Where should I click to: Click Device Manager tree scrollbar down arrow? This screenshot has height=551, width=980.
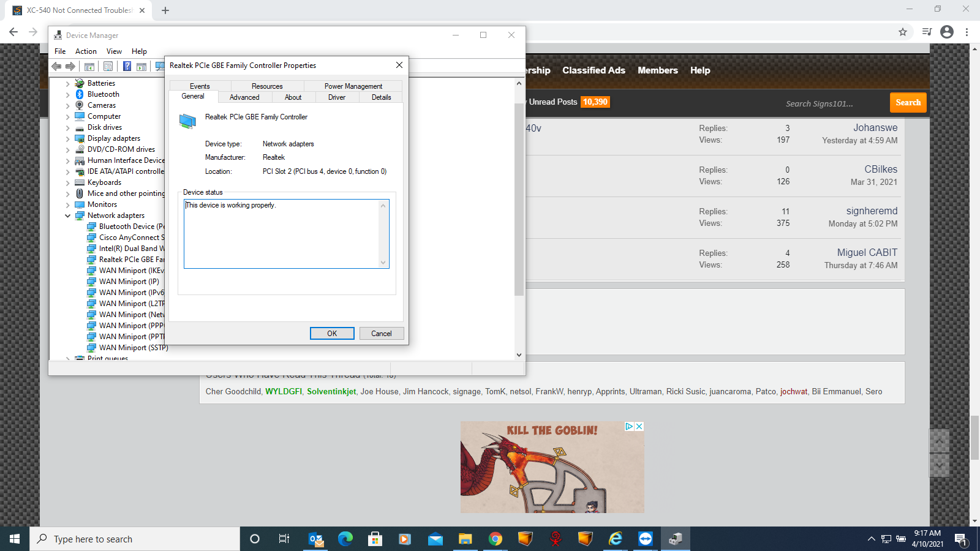coord(519,354)
